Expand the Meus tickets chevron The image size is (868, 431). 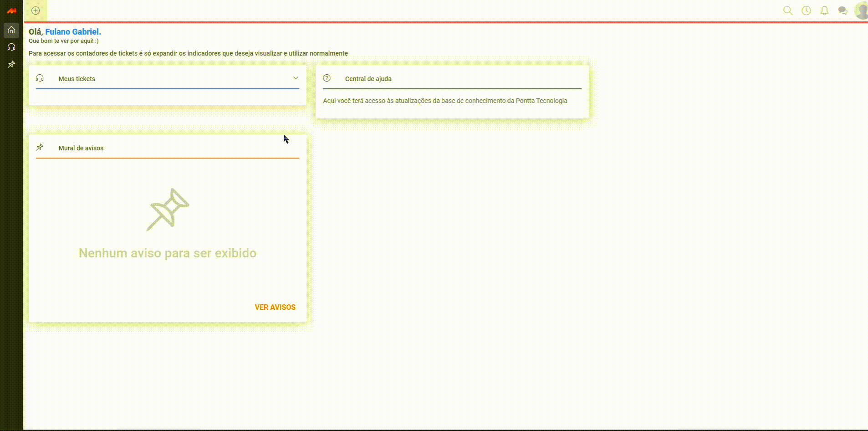point(296,78)
